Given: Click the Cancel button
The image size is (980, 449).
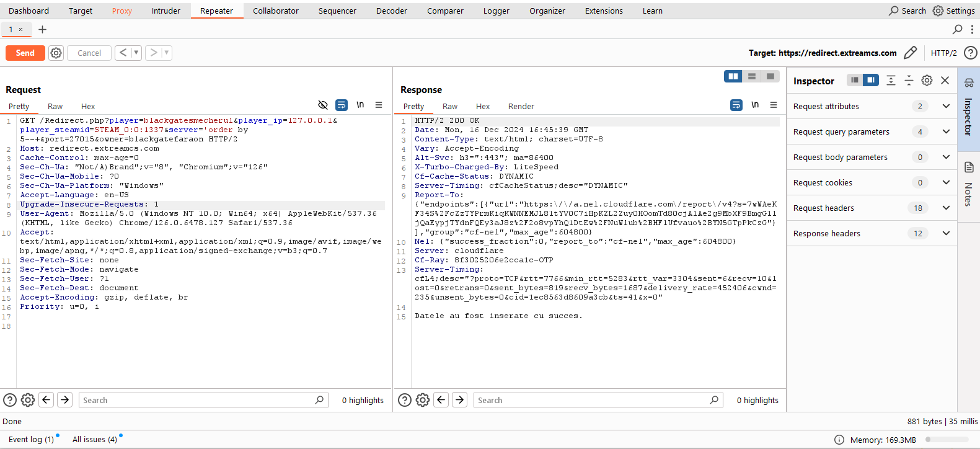Looking at the screenshot, I should tap(89, 53).
